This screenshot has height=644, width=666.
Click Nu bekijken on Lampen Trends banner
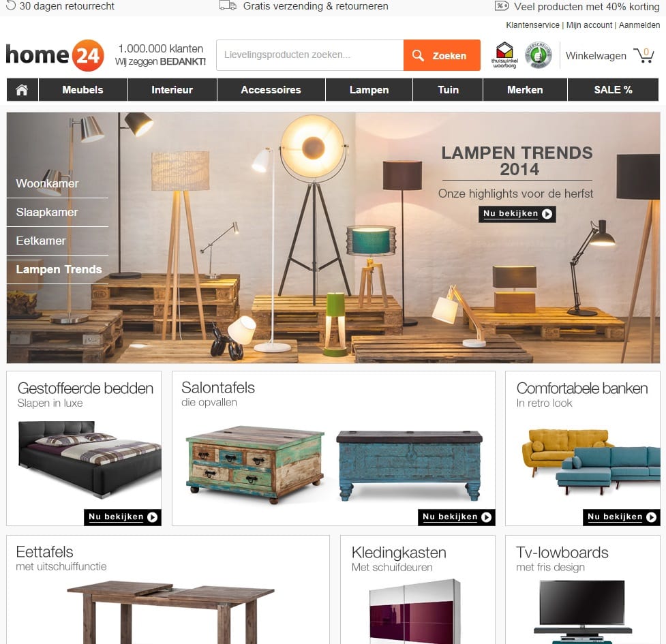click(517, 214)
